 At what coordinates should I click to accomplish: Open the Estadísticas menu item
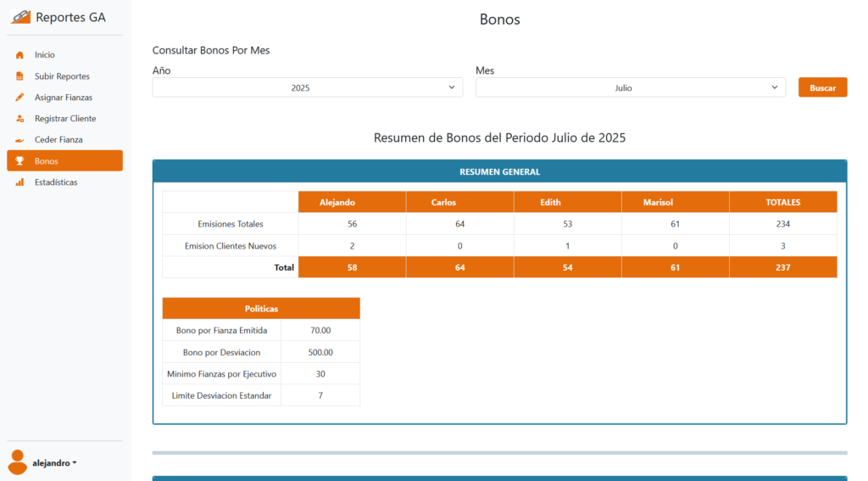56,182
